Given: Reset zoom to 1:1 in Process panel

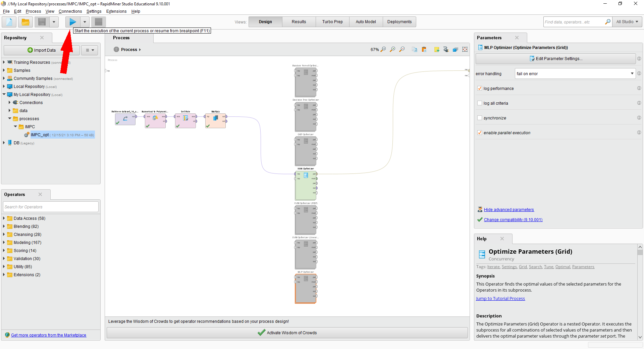Looking at the screenshot, I should 383,49.
